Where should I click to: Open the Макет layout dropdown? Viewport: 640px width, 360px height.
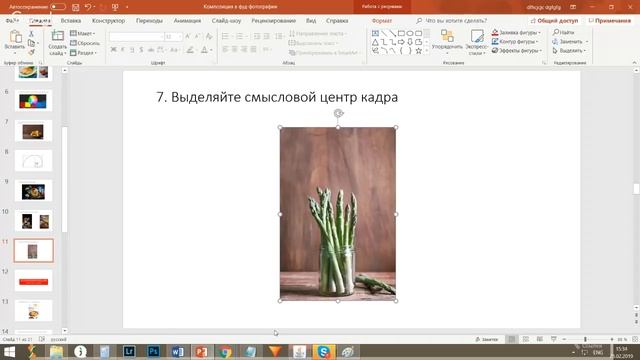pyautogui.click(x=83, y=33)
